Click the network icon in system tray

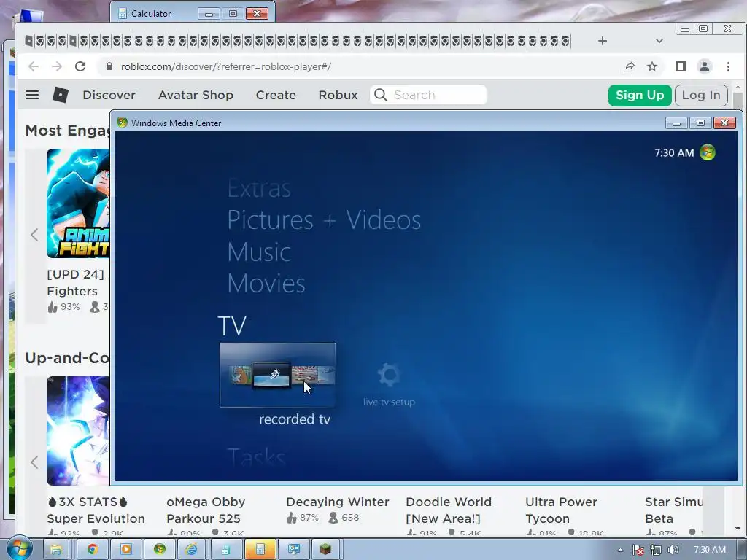656,550
